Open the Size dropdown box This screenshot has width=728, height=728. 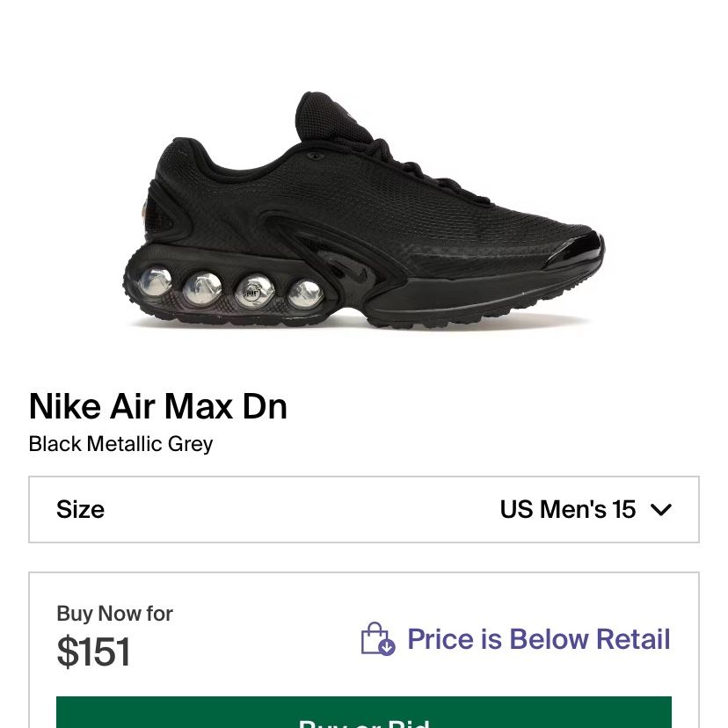coord(363,509)
